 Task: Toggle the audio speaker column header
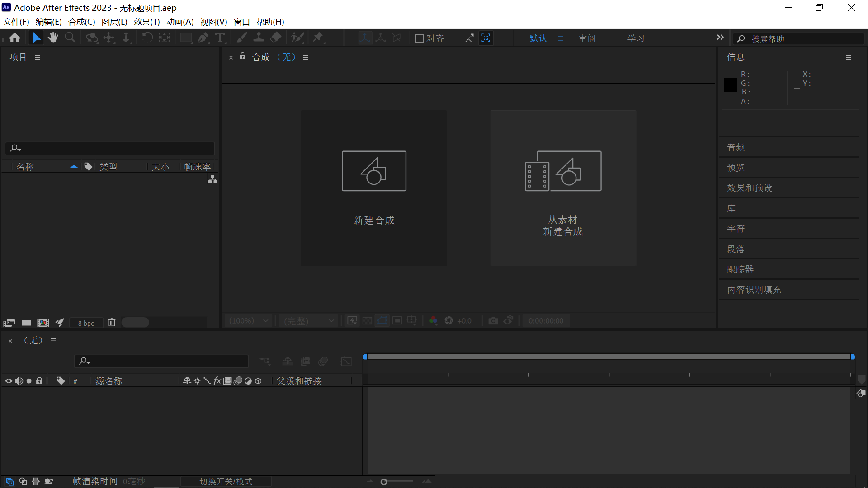[x=19, y=381]
